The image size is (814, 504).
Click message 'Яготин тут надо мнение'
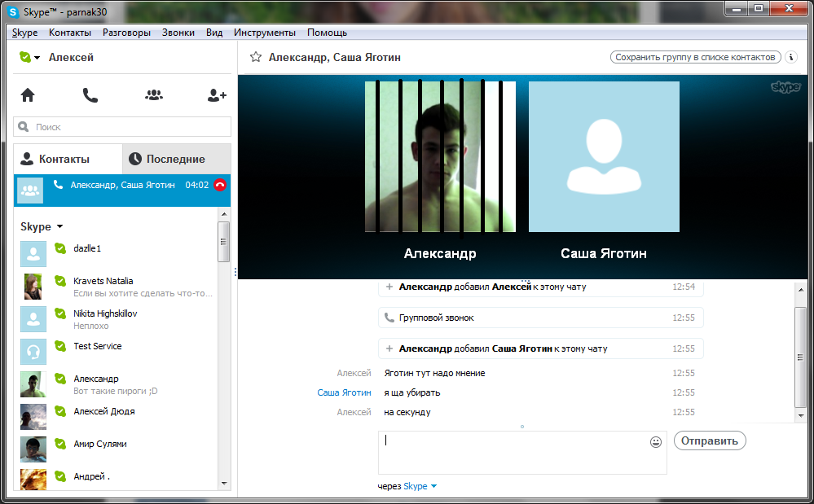tap(434, 373)
